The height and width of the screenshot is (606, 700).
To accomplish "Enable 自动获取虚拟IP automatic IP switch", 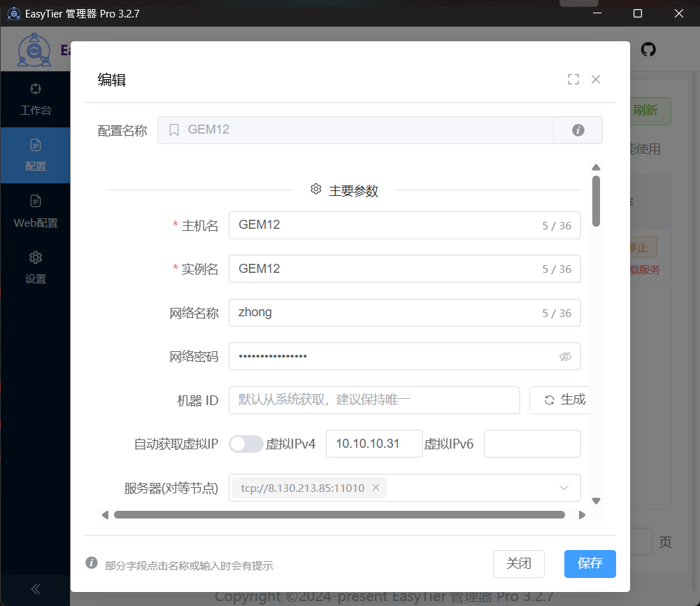I will 246,444.
